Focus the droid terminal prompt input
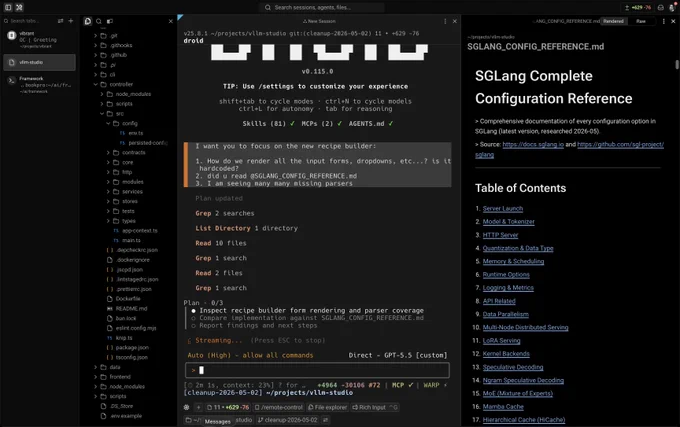Viewport: 680px width, 427px height. (317, 370)
